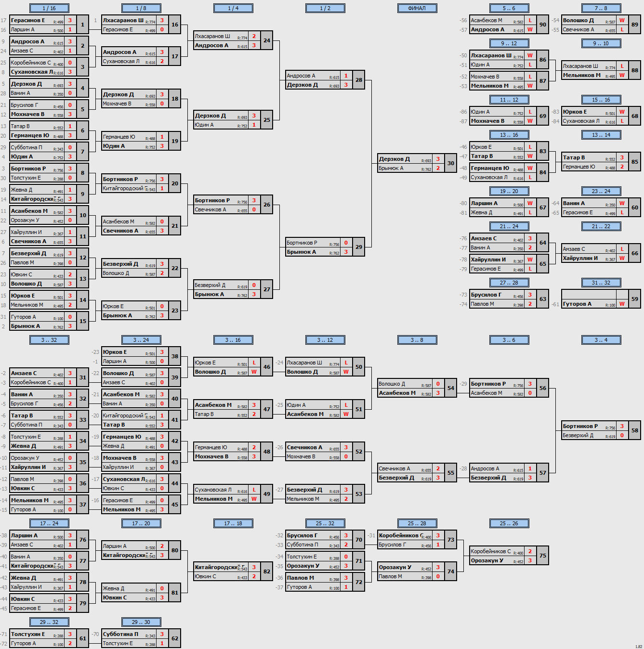Click Бортников Р in semifinal match 29
Viewport: 644px width, 649px height.
click(x=302, y=243)
